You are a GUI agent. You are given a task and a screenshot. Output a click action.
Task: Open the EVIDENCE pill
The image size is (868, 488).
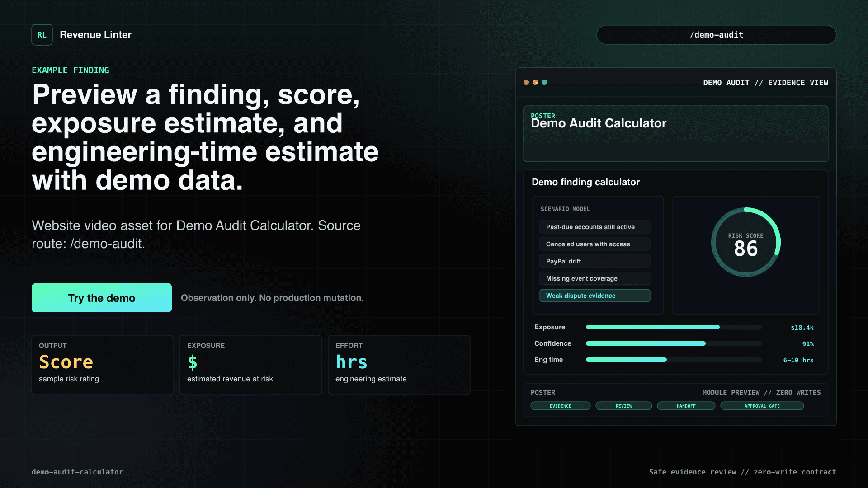click(x=560, y=406)
